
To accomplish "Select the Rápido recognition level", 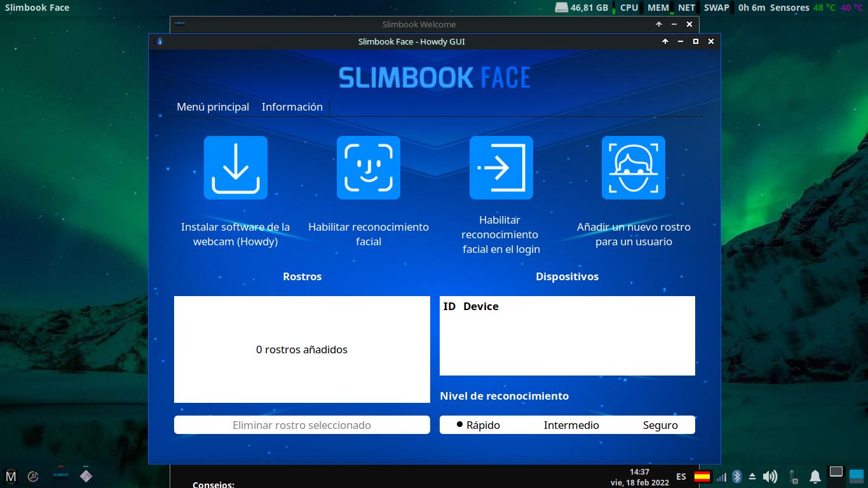I will pyautogui.click(x=478, y=425).
